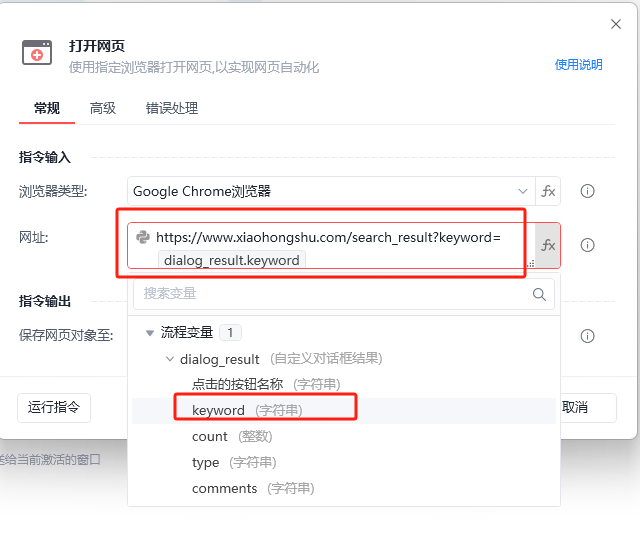The width and height of the screenshot is (640, 535).
Task: Select the comments string variable
Action: [343, 488]
